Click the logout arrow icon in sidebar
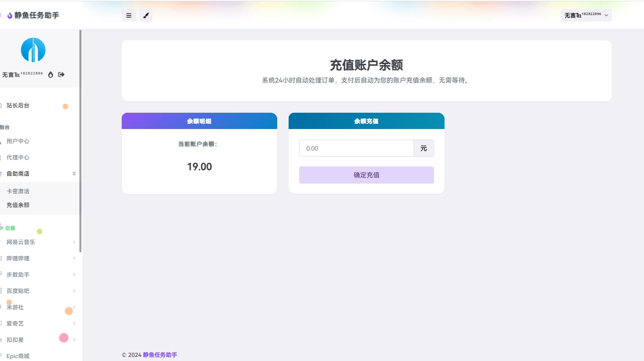The height and width of the screenshot is (361, 644). click(x=61, y=74)
